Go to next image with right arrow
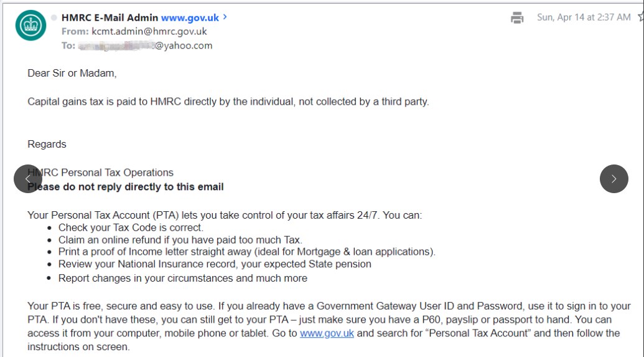The height and width of the screenshot is (357, 644). pyautogui.click(x=614, y=179)
